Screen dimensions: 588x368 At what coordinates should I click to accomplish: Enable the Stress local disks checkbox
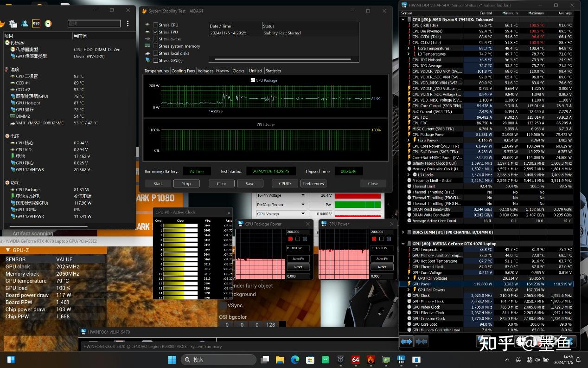click(156, 53)
